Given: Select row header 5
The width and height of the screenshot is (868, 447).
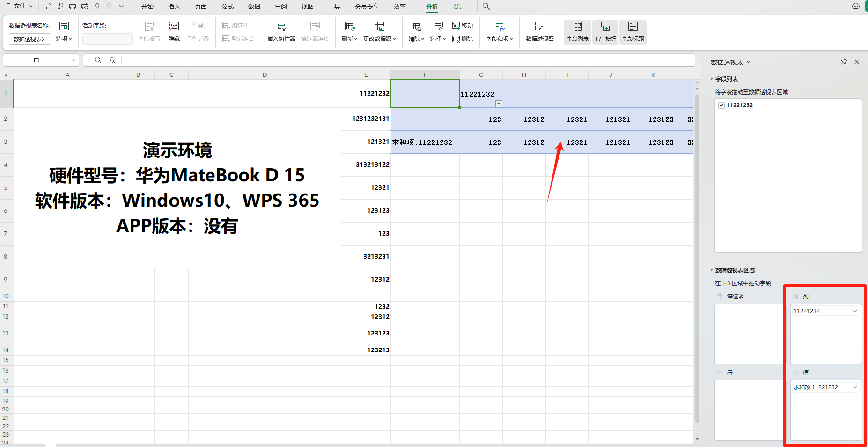Looking at the screenshot, I should coord(6,187).
